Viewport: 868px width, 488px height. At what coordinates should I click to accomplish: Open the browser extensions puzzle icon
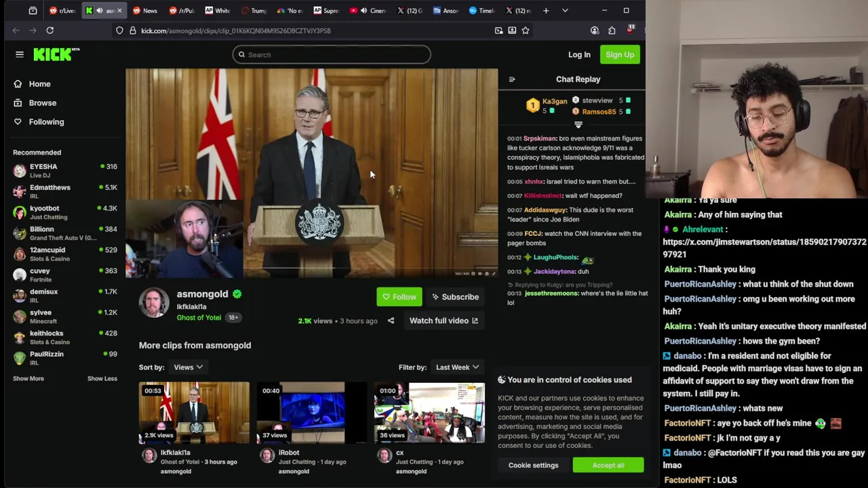[612, 30]
